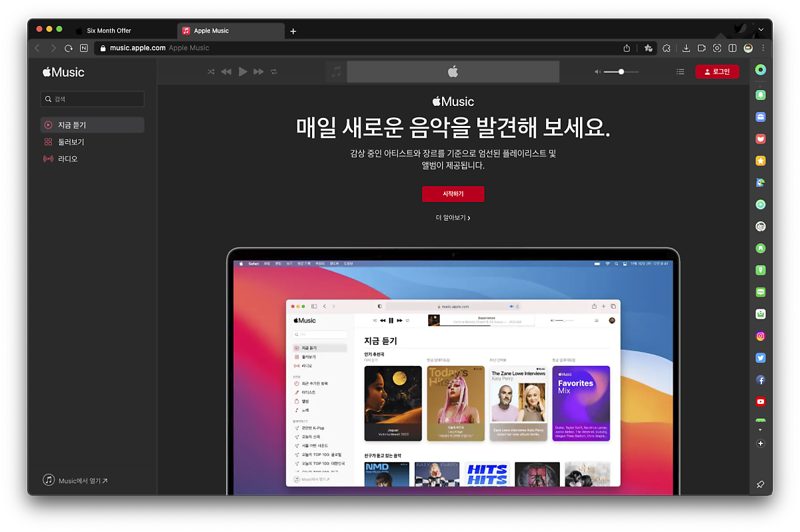Toggle the repeat mode icon
Viewport: 800px width, 532px height.
[274, 72]
